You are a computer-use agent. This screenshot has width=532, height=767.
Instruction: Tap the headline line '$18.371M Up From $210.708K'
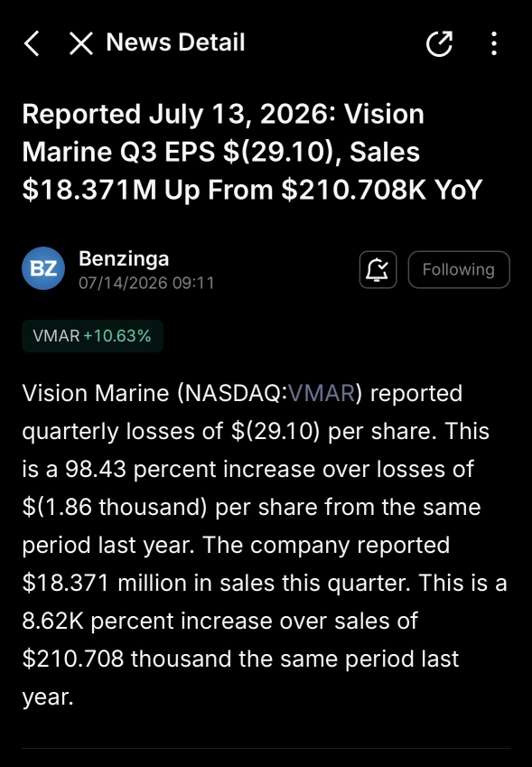tap(225, 190)
